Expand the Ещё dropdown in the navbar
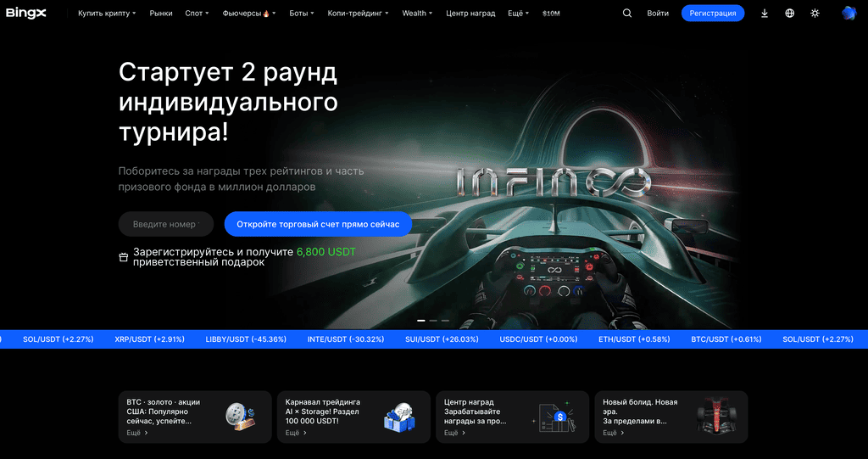The image size is (868, 459). click(x=518, y=14)
